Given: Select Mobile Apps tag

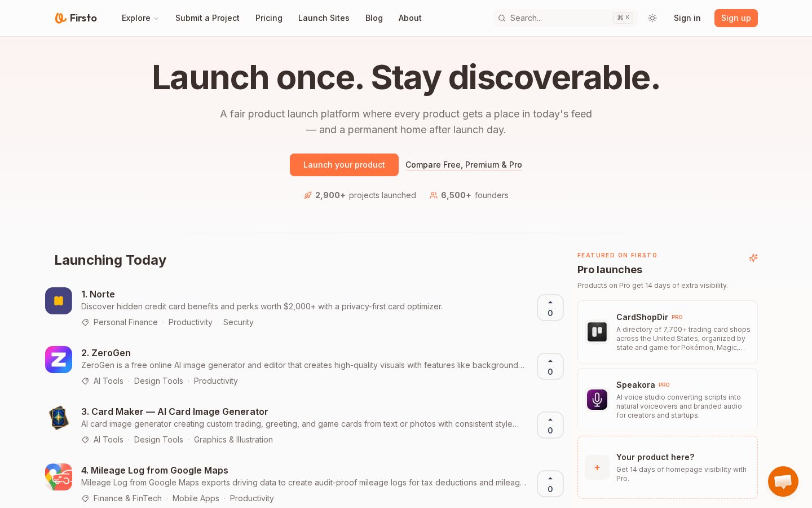Looking at the screenshot, I should (x=196, y=498).
